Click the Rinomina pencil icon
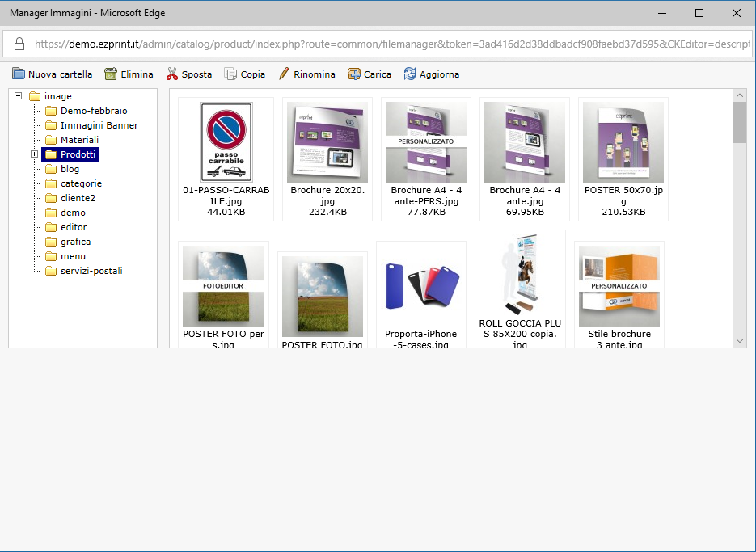The width and height of the screenshot is (756, 552). coord(284,74)
